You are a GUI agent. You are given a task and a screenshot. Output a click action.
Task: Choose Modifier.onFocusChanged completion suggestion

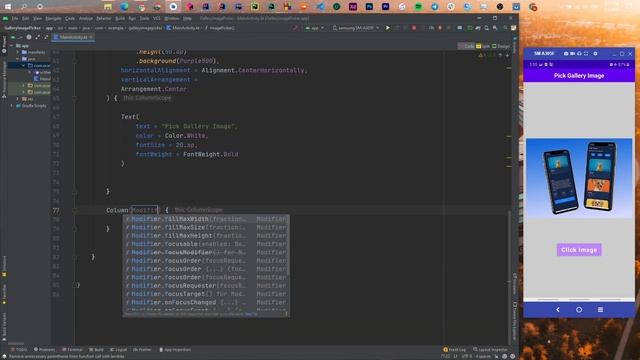point(206,302)
